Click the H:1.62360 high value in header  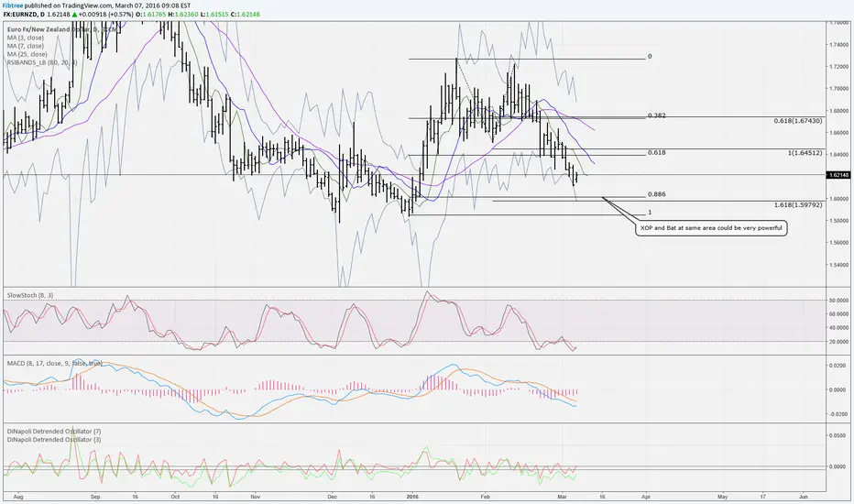click(183, 13)
